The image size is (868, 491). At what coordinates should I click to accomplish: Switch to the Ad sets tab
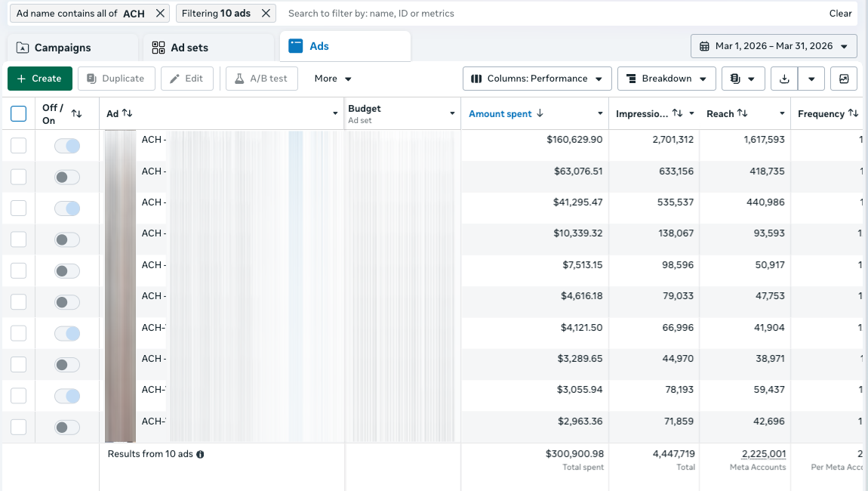208,48
